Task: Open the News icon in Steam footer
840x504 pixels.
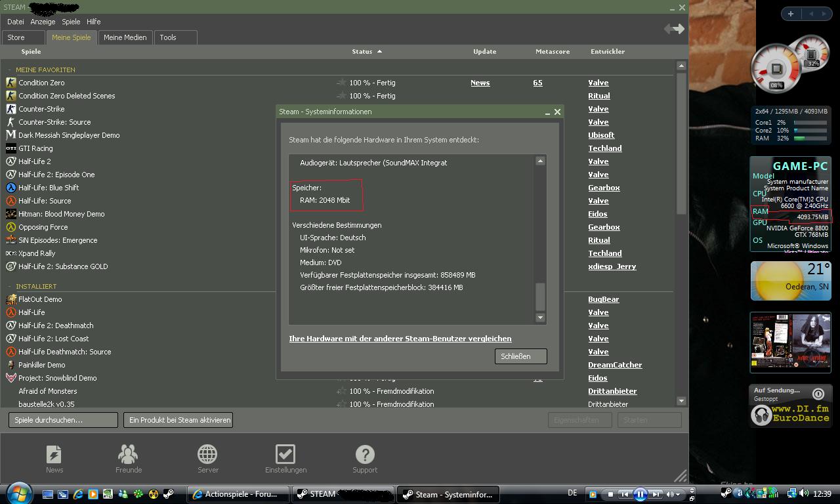Action: tap(54, 454)
